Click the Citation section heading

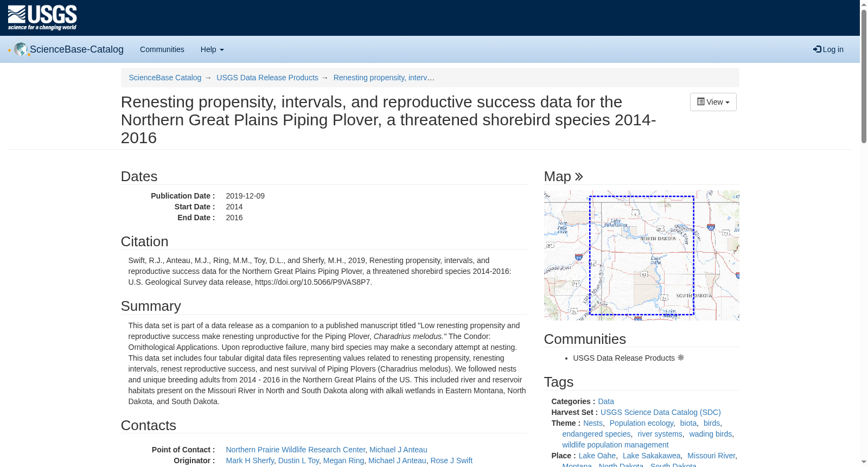(144, 241)
